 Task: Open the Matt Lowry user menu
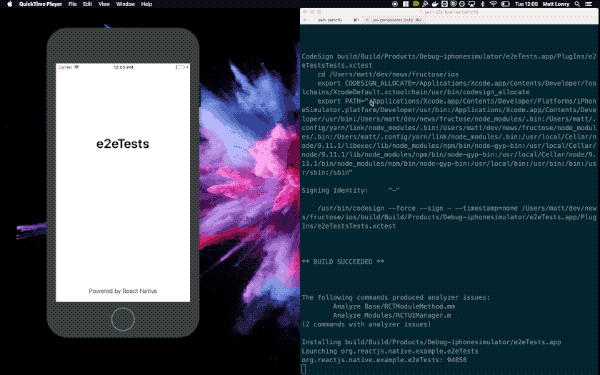click(556, 4)
